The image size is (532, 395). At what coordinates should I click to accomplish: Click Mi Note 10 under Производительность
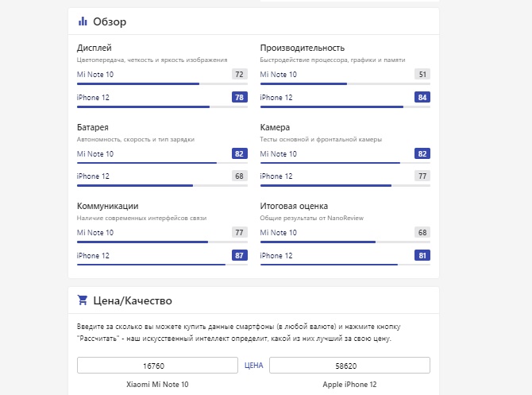[x=279, y=75]
